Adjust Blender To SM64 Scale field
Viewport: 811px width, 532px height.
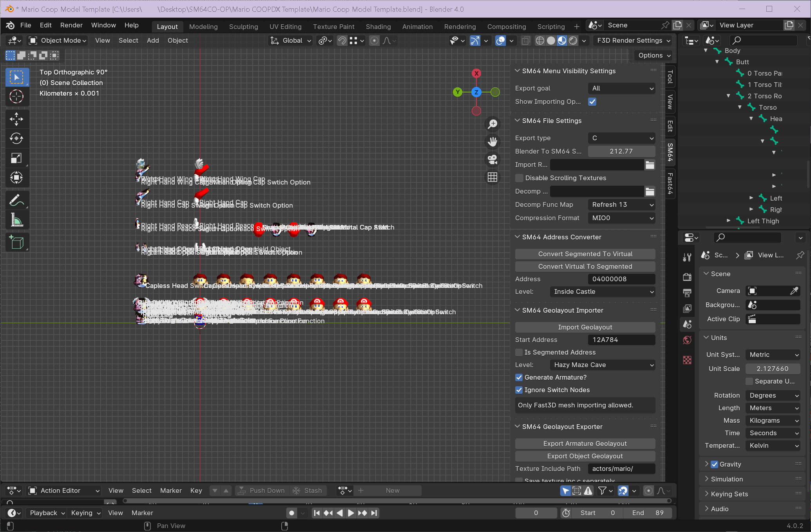coord(622,152)
